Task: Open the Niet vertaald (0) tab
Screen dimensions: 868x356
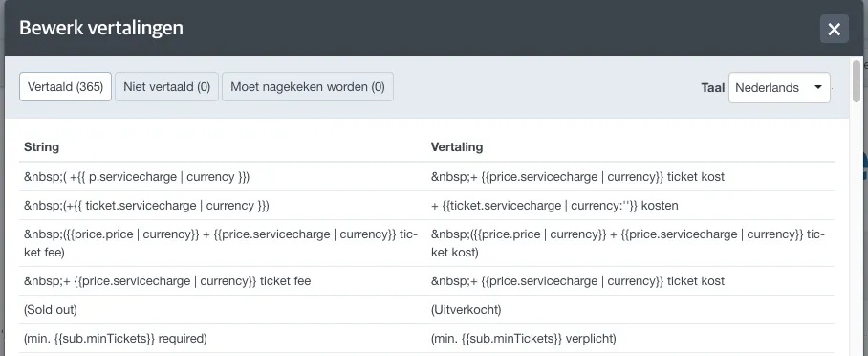Action: 166,87
